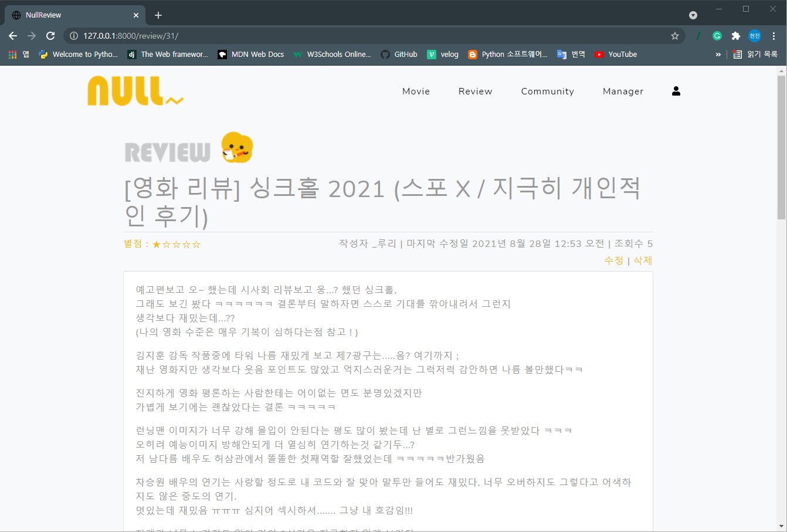Open the Apps bookmark shortcut
This screenshot has height=532, width=787.
(19, 54)
